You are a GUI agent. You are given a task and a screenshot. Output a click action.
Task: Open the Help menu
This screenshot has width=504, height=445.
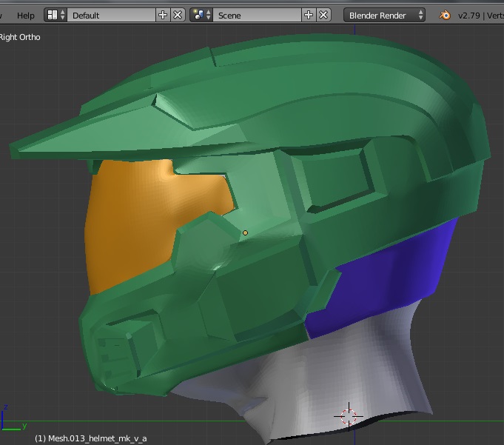(26, 16)
